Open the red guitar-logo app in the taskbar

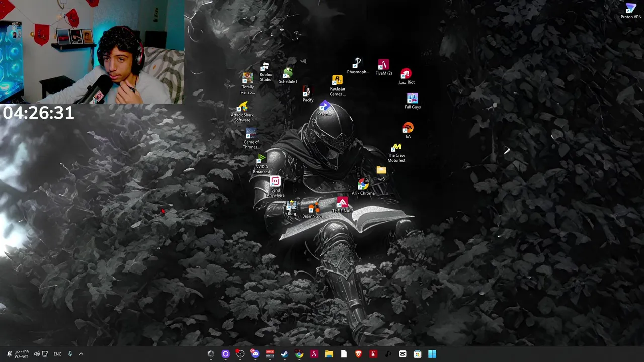coord(373,354)
